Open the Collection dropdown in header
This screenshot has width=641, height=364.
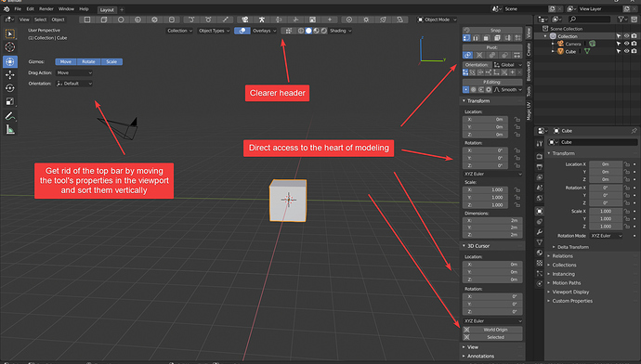[x=179, y=31]
